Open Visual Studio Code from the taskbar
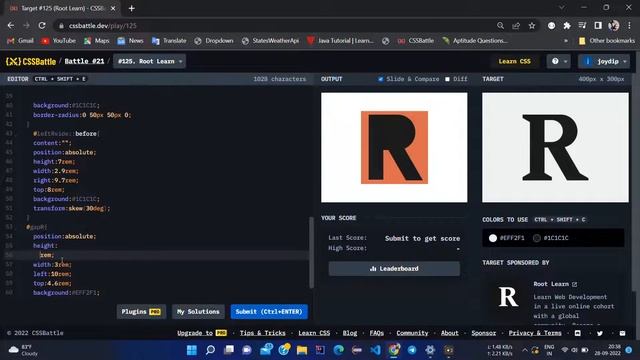Viewport: 640px width, 360px height. point(375,350)
